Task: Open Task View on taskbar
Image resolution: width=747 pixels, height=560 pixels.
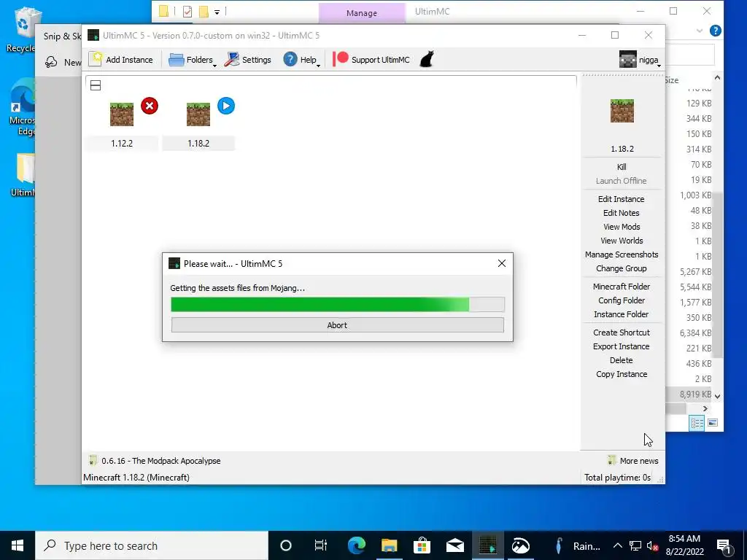Action: (x=321, y=545)
